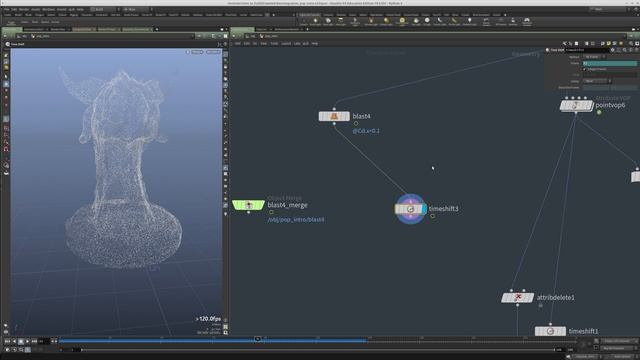Open the Main radial menu dropdown
The width and height of the screenshot is (640, 360).
(x=137, y=9)
